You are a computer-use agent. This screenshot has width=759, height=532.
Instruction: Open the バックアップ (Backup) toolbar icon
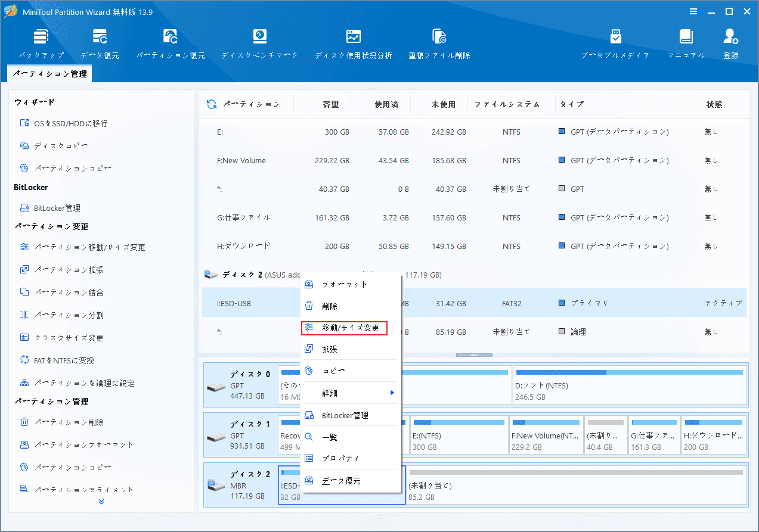pyautogui.click(x=41, y=43)
